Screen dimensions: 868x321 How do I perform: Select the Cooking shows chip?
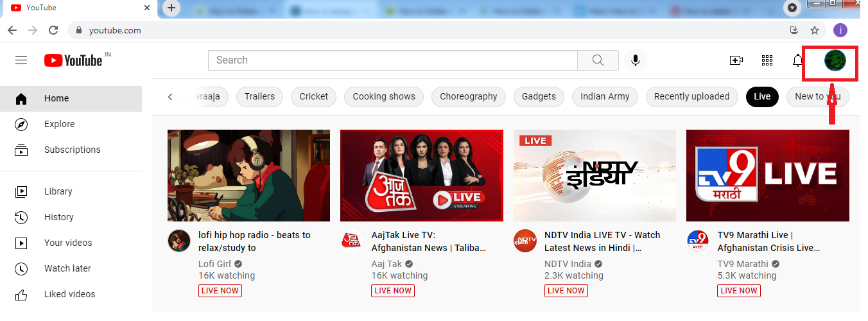(x=384, y=97)
